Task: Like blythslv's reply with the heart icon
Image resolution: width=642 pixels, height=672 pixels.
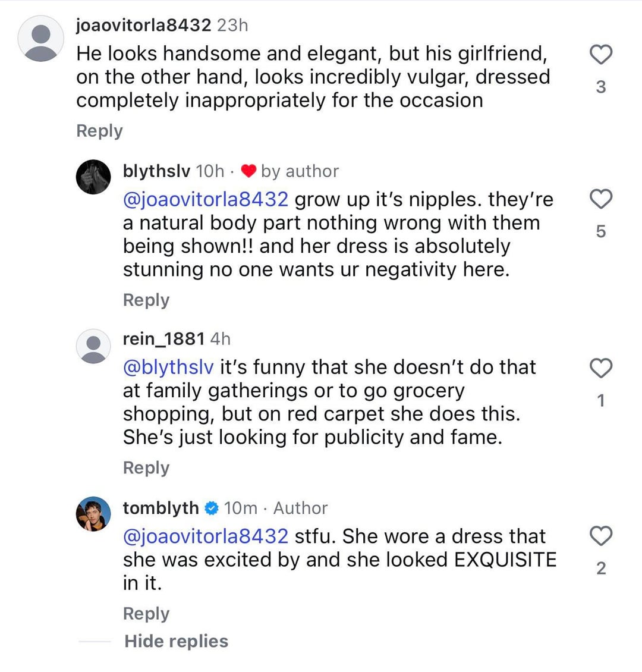Action: [600, 199]
